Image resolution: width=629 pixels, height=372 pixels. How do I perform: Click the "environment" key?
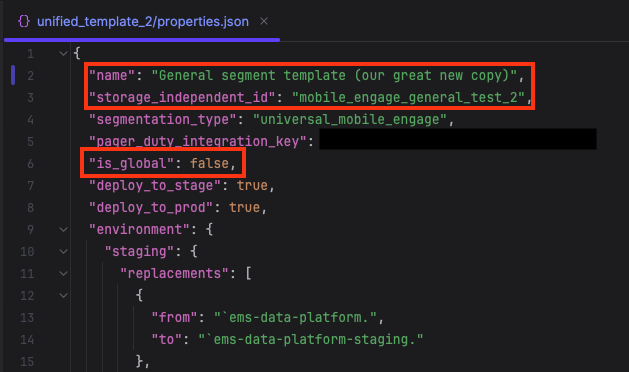(x=139, y=230)
